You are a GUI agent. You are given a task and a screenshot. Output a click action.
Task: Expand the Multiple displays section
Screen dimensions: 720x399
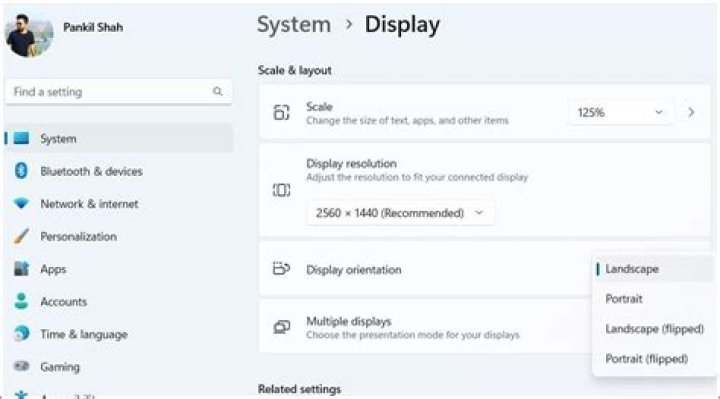point(425,327)
